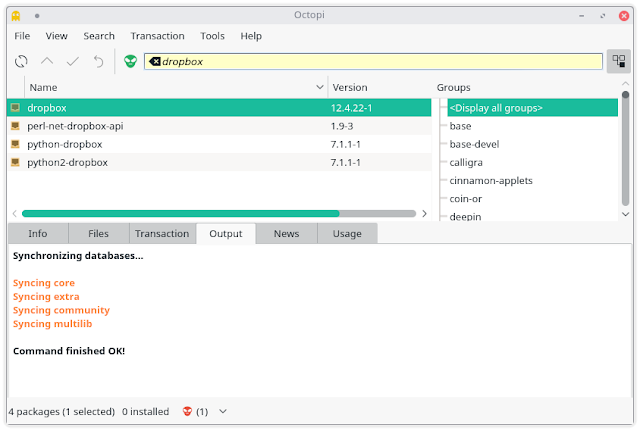Screen dimensions: 640x431
Task: Click the groups list up scroll arrow
Action: coord(625,83)
